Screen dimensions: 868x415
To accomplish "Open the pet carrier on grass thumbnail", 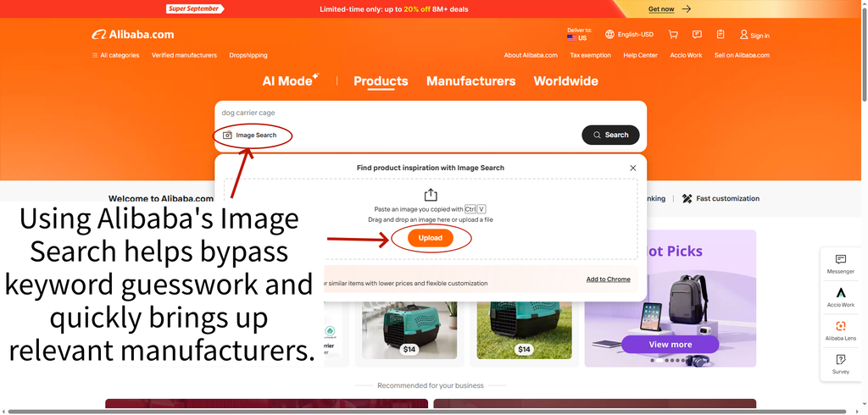I will 524,329.
